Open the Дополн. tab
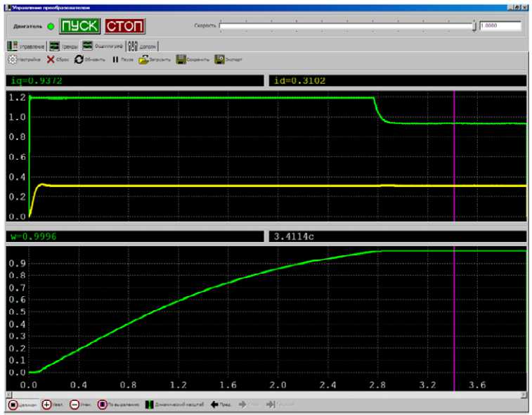532x415 pixels. (x=143, y=46)
